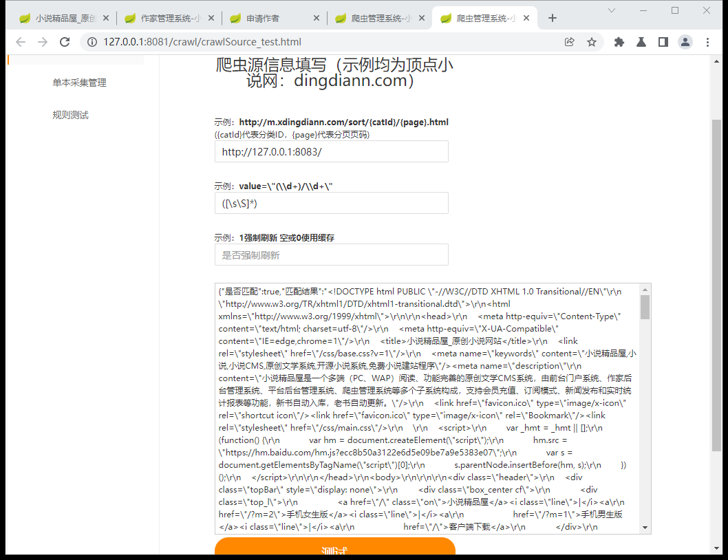This screenshot has width=728, height=560.
Task: Toggle browser side panel icon
Action: pyautogui.click(x=663, y=42)
